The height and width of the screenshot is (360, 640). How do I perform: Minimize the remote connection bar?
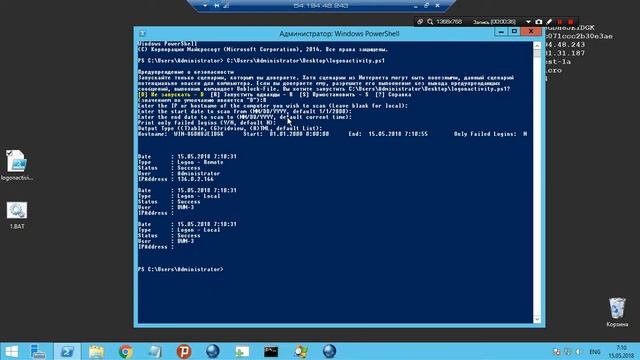pos(416,6)
